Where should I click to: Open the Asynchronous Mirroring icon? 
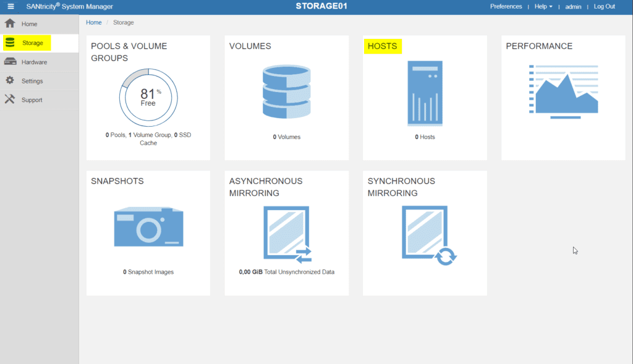(x=286, y=232)
